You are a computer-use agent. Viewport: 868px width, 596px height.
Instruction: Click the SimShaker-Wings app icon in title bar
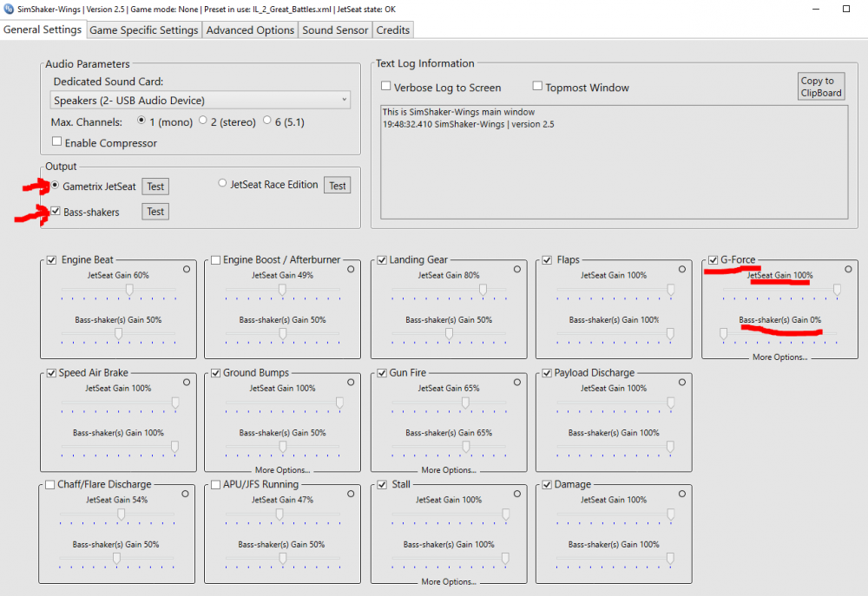click(x=9, y=9)
